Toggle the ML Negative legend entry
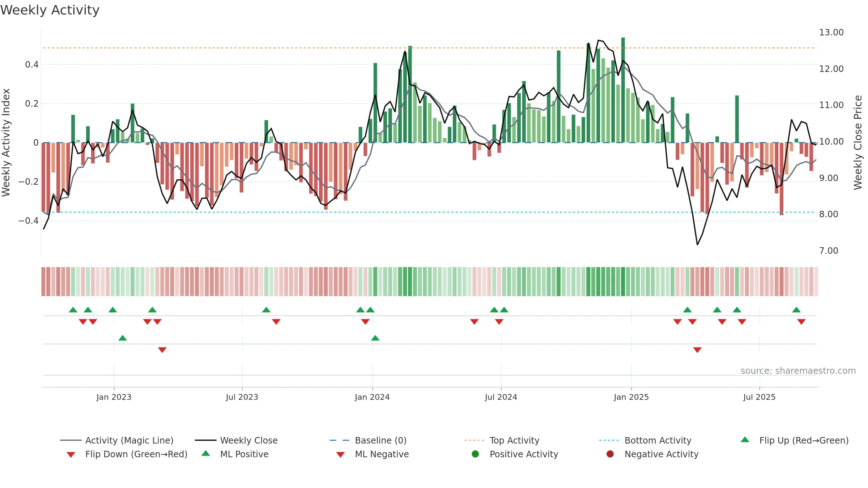Image resolution: width=868 pixels, height=488 pixels. pyautogui.click(x=373, y=454)
